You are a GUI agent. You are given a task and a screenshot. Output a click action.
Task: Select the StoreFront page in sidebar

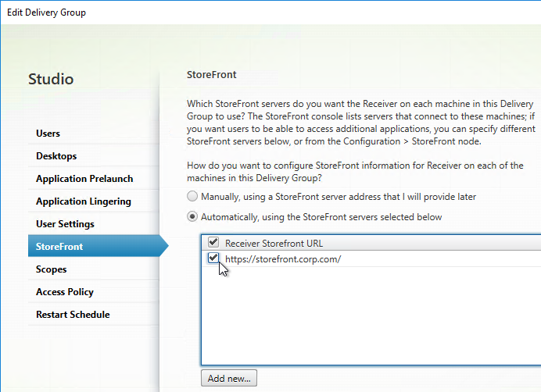98,246
